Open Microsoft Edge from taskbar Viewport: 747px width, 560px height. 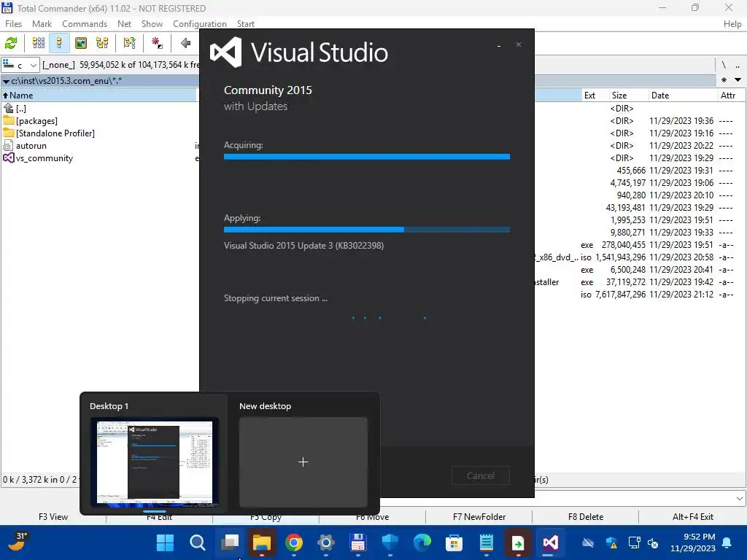point(422,542)
